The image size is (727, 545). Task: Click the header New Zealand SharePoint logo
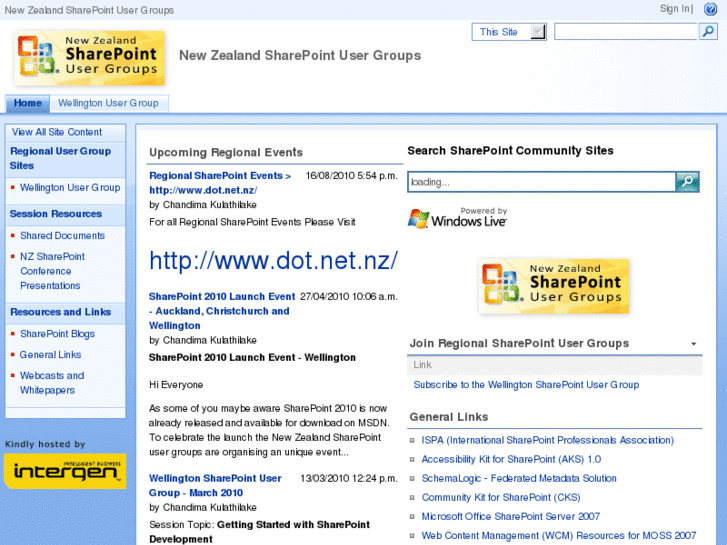90,58
